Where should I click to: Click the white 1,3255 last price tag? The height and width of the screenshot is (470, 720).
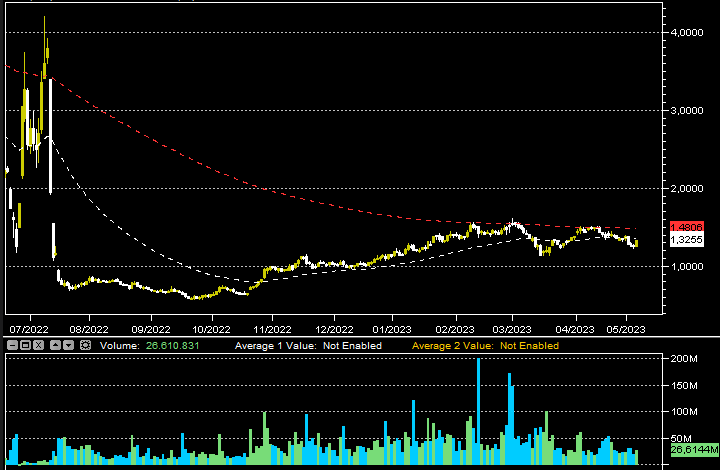686,240
